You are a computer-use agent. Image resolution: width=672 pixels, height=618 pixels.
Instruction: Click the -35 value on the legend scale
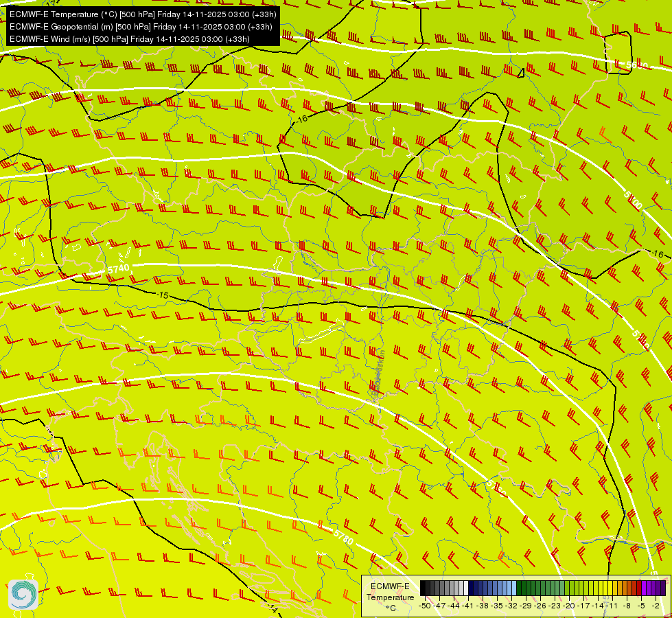pyautogui.click(x=497, y=606)
